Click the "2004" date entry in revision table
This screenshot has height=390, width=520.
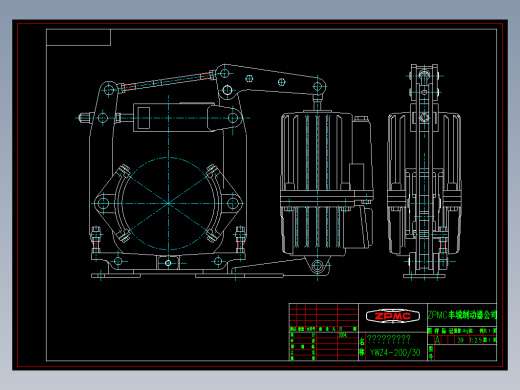342,335
